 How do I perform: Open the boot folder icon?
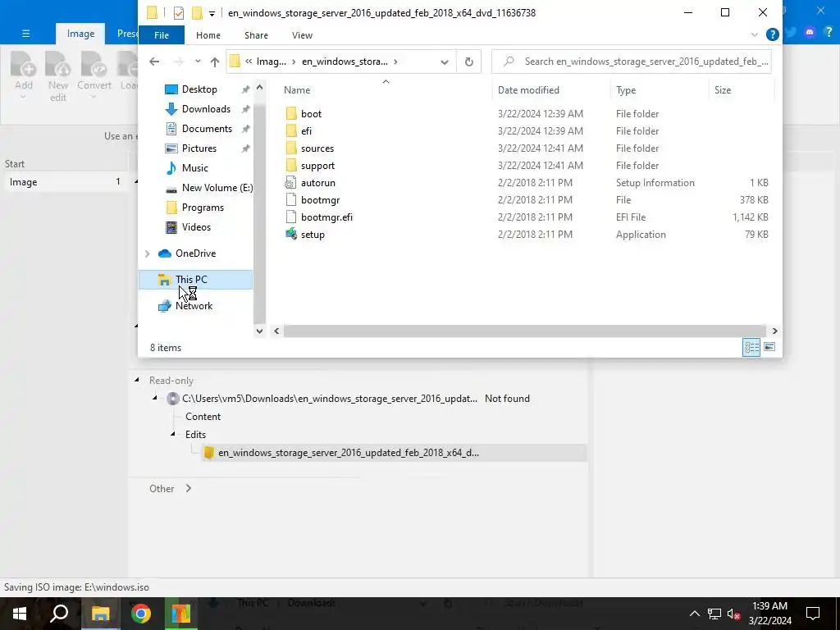(291, 113)
